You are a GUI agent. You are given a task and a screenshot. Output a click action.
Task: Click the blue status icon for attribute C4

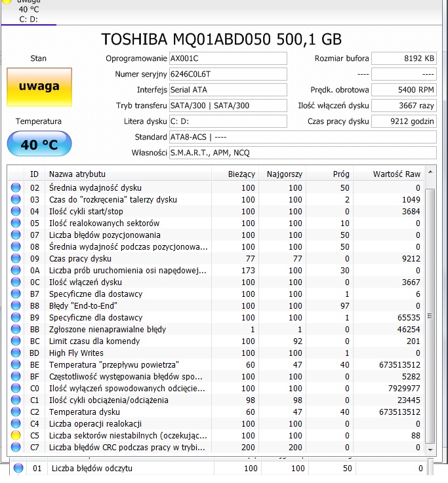[16, 423]
